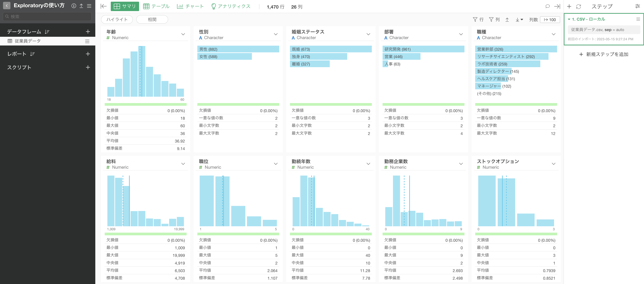644x284 pixels.
Task: Select 離婚 (327) bar
Action: point(310,64)
